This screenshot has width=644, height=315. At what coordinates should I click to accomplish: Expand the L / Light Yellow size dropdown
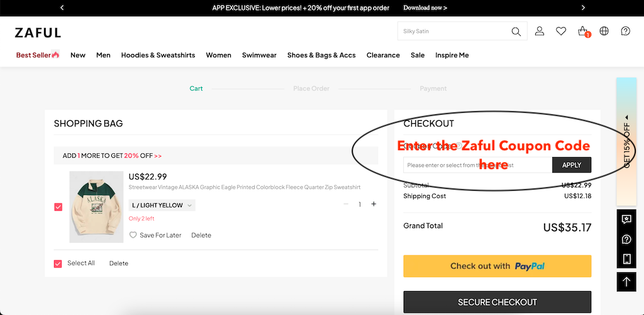point(162,205)
